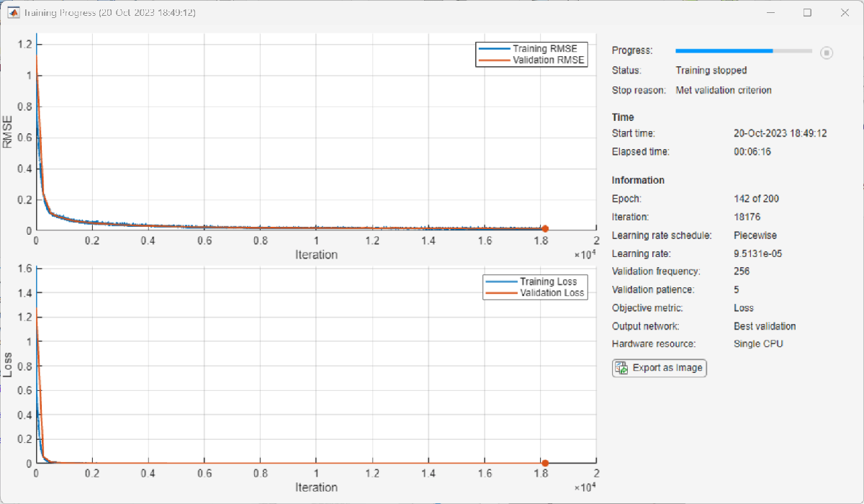The image size is (864, 504).
Task: Click the RMSE y-axis label
Action: pos(8,132)
